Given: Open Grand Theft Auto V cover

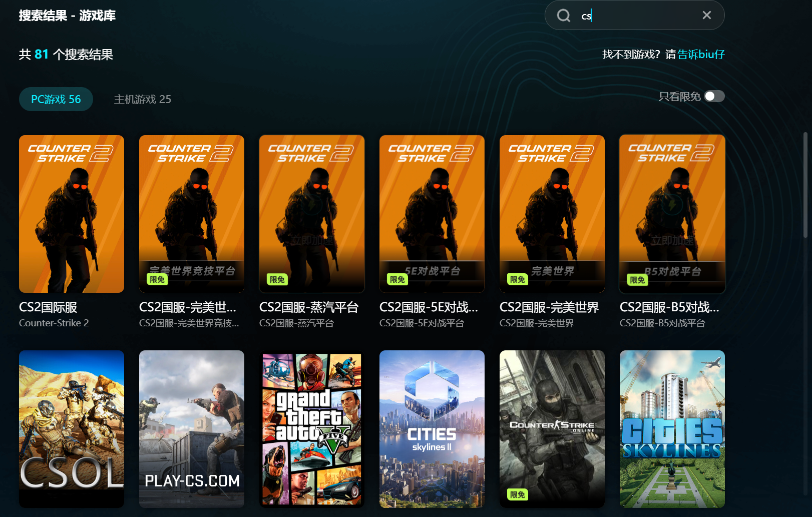Looking at the screenshot, I should (x=312, y=429).
